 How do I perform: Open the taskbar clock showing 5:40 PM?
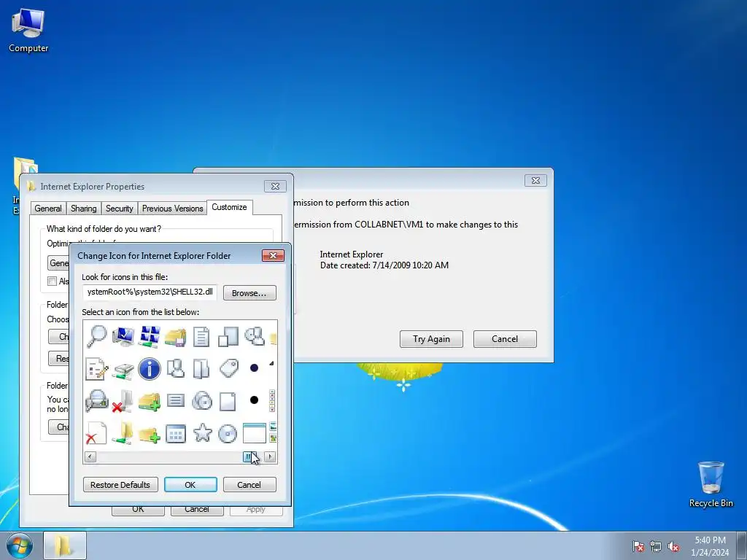tap(710, 546)
